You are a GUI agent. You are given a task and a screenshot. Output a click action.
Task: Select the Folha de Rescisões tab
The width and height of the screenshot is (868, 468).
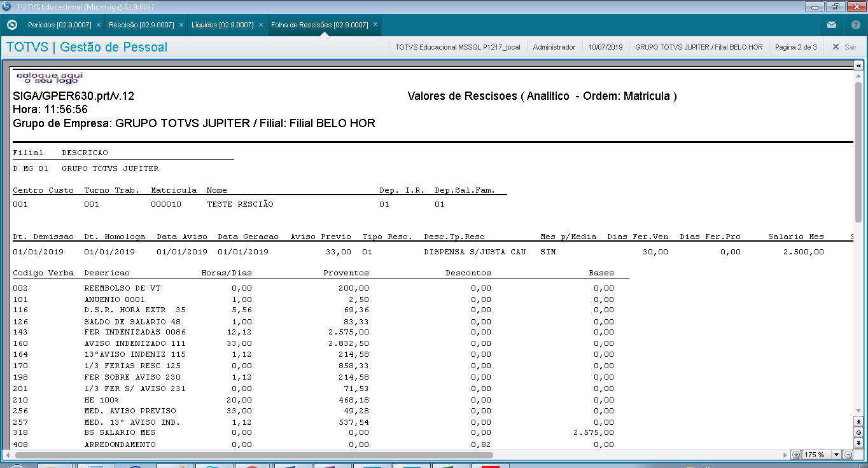pyautogui.click(x=319, y=25)
